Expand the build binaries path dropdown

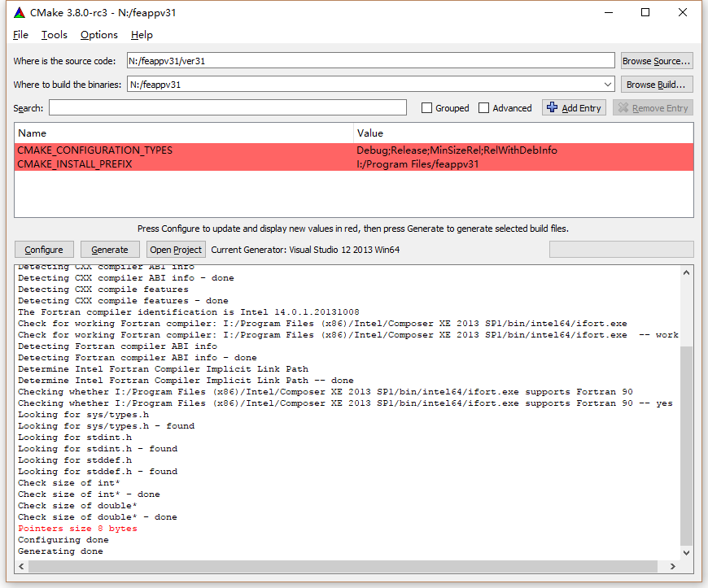(x=608, y=85)
